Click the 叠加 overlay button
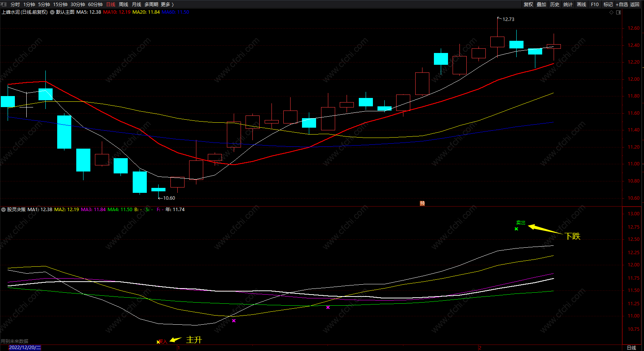The height and width of the screenshot is (351, 644). click(541, 5)
